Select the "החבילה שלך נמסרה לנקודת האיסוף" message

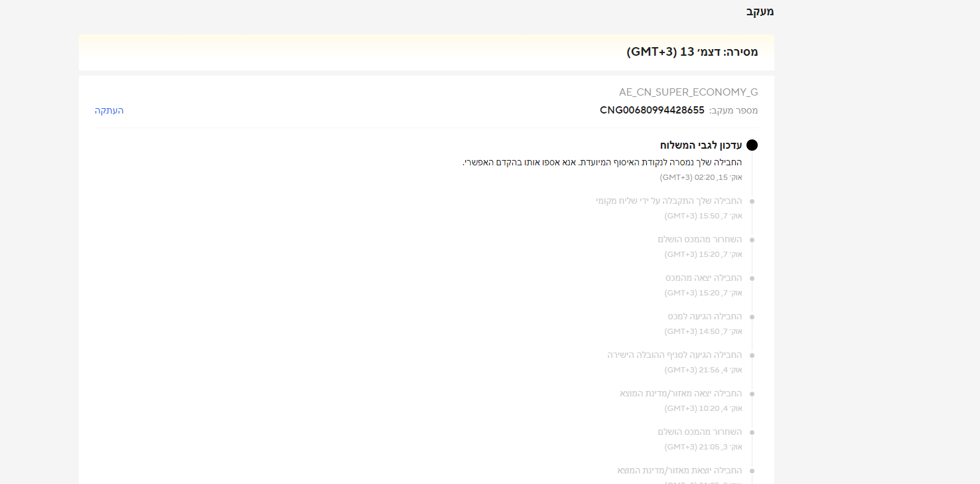click(602, 163)
